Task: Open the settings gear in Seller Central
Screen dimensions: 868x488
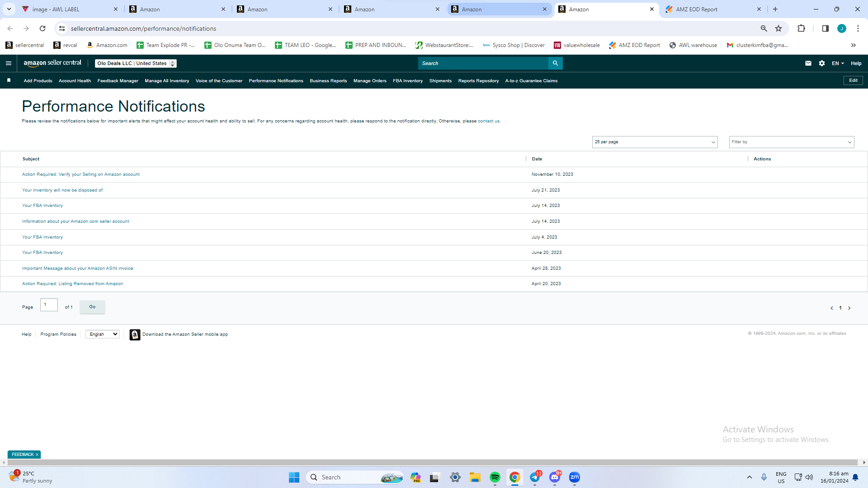Action: coord(822,63)
